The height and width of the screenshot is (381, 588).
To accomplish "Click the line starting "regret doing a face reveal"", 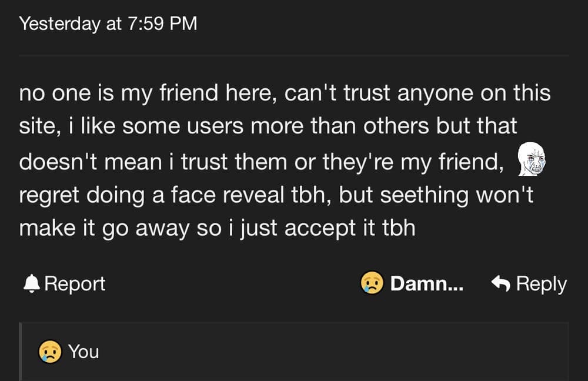I will tap(276, 195).
